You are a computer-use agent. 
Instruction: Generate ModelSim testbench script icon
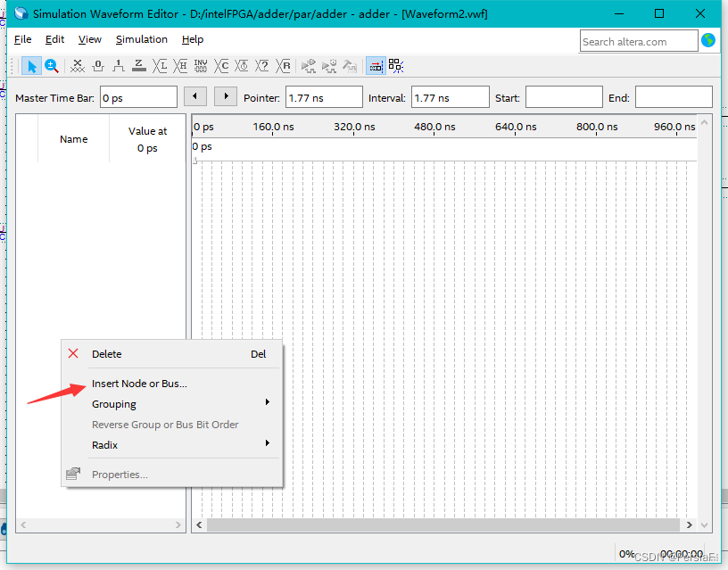[350, 66]
